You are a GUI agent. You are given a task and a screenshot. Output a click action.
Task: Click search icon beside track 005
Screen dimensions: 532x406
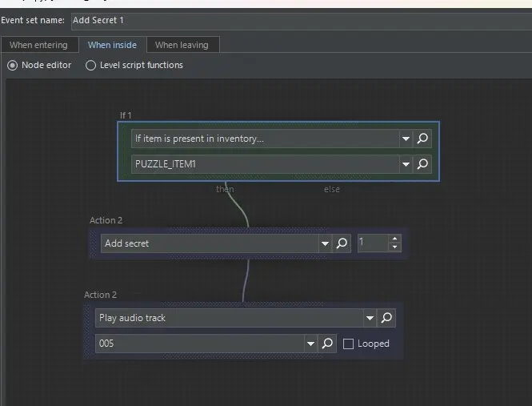click(x=327, y=344)
